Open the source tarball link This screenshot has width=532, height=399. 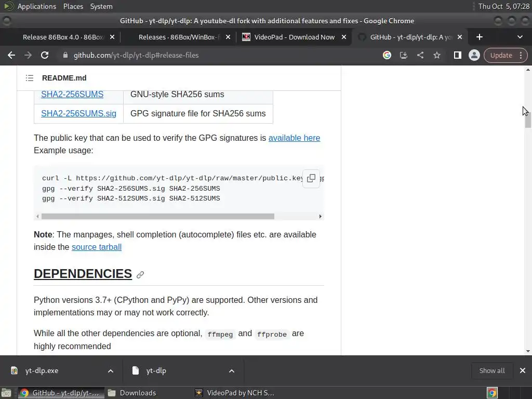[x=97, y=247]
